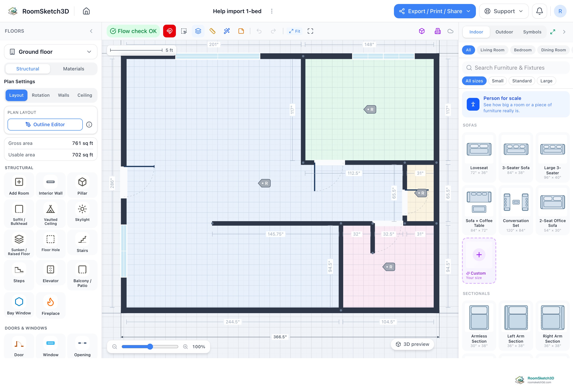Image resolution: width=573 pixels, height=392 pixels.
Task: Select the Layout plan setting tab
Action: 16,95
